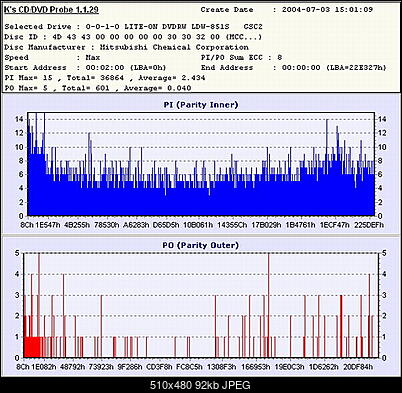
Task: Click the PI/PO Sum ECC : 8 text
Action: (241, 58)
